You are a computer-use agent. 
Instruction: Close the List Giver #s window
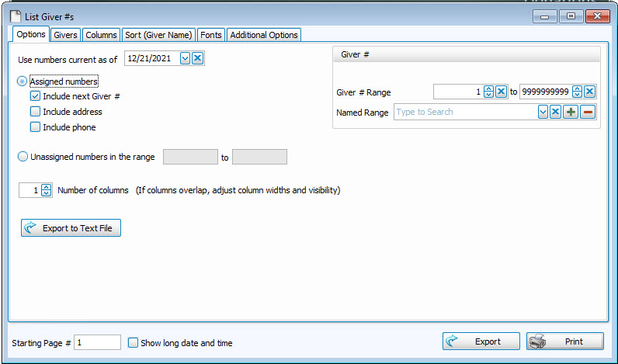598,16
